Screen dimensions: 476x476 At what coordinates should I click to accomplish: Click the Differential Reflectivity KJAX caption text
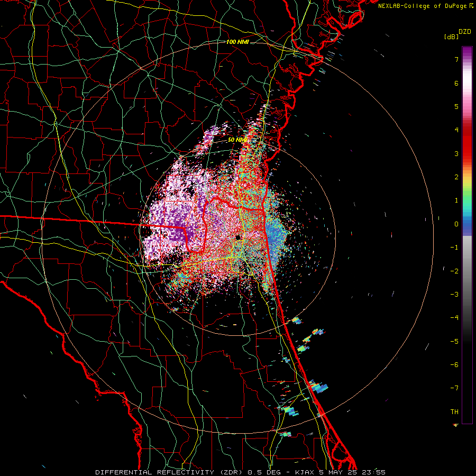point(241,472)
